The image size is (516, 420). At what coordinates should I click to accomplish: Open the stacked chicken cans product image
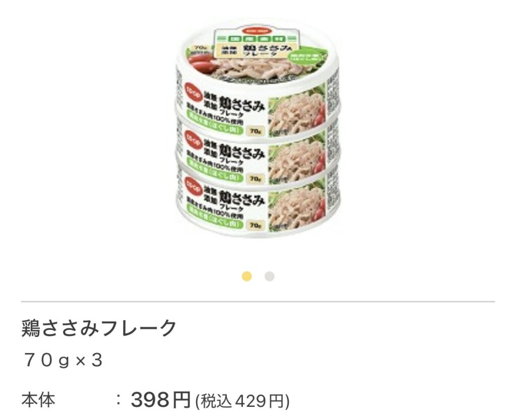point(258,130)
